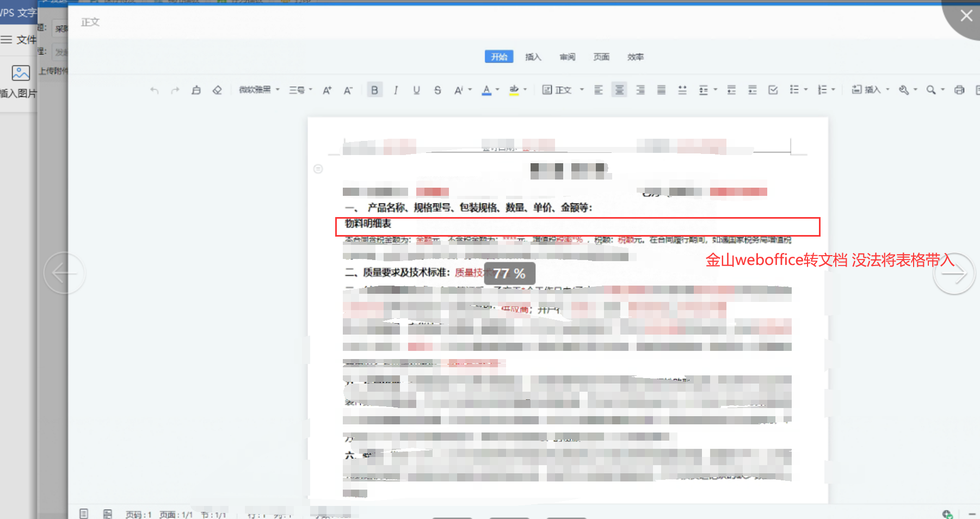
Task: Open the find and replace tool icon
Action: [x=904, y=90]
